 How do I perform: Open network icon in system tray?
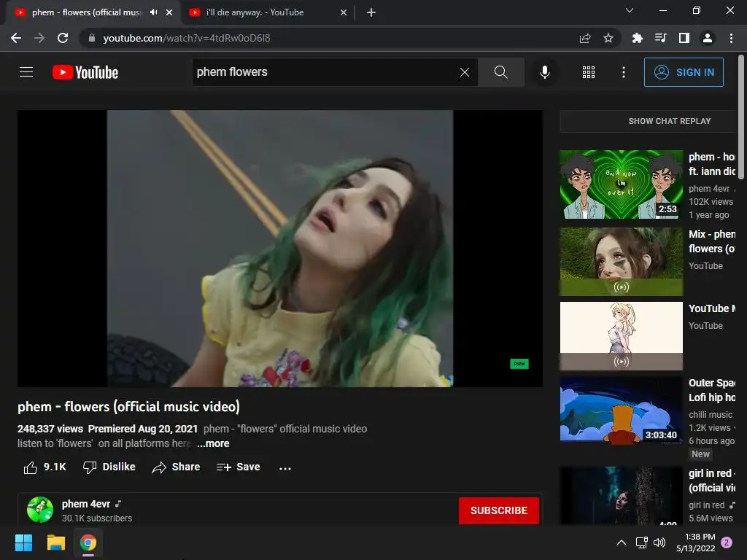(x=641, y=542)
